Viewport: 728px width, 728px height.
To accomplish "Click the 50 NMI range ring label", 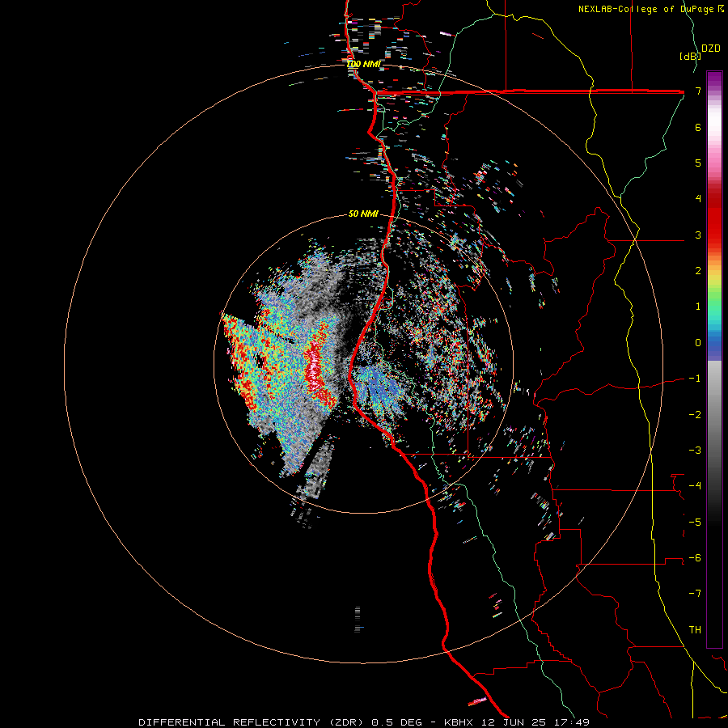I will click(363, 214).
